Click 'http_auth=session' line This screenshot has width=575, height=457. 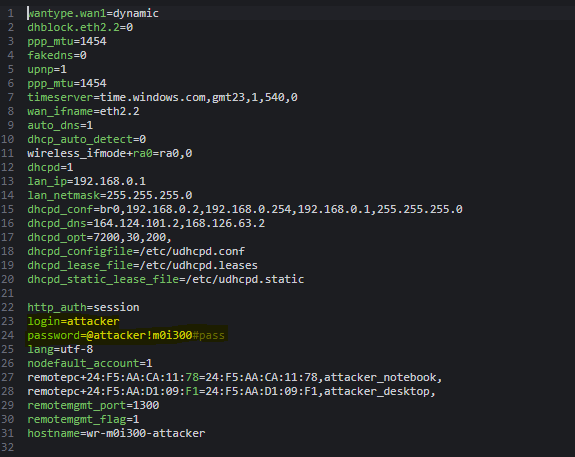[x=83, y=307]
